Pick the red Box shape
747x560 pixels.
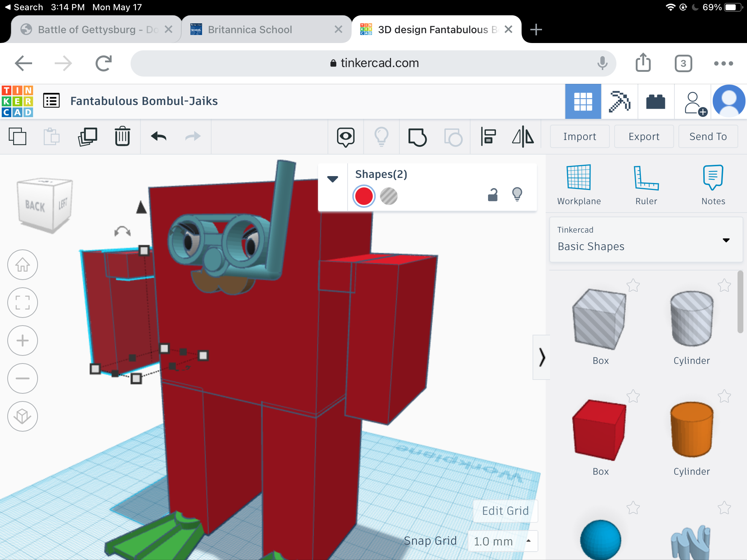600,430
